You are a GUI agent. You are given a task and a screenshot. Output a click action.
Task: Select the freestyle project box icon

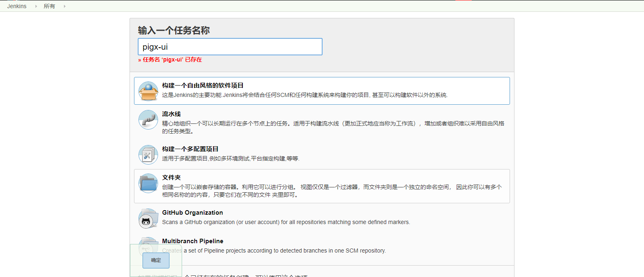click(148, 91)
